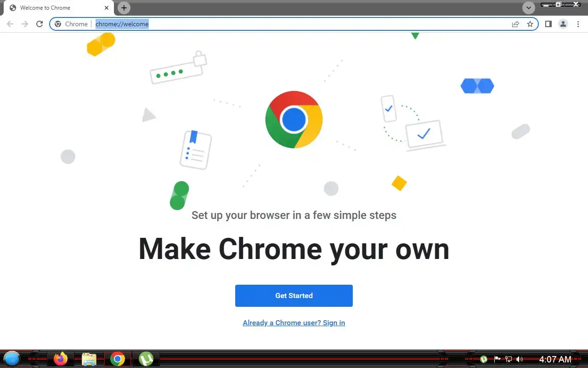The height and width of the screenshot is (368, 588).
Task: Open network status tray icon
Action: coord(509,359)
